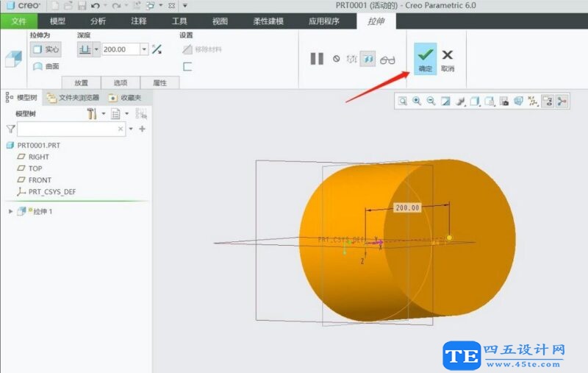Screen dimensions: 588x373
Task: Toggle the spin center icon
Action: [x=562, y=101]
